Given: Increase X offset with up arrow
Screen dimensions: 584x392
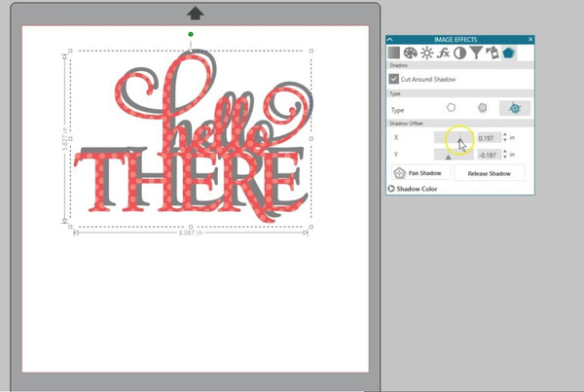Looking at the screenshot, I should tap(505, 135).
